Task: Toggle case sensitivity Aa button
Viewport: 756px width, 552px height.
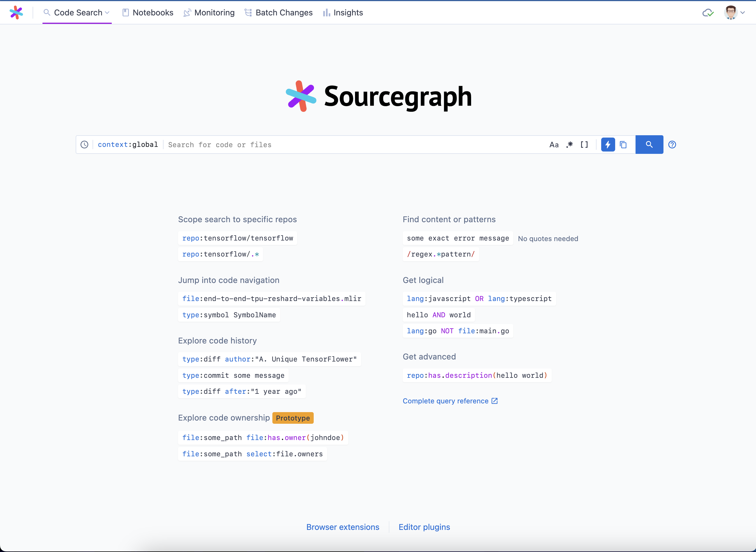Action: (x=554, y=145)
